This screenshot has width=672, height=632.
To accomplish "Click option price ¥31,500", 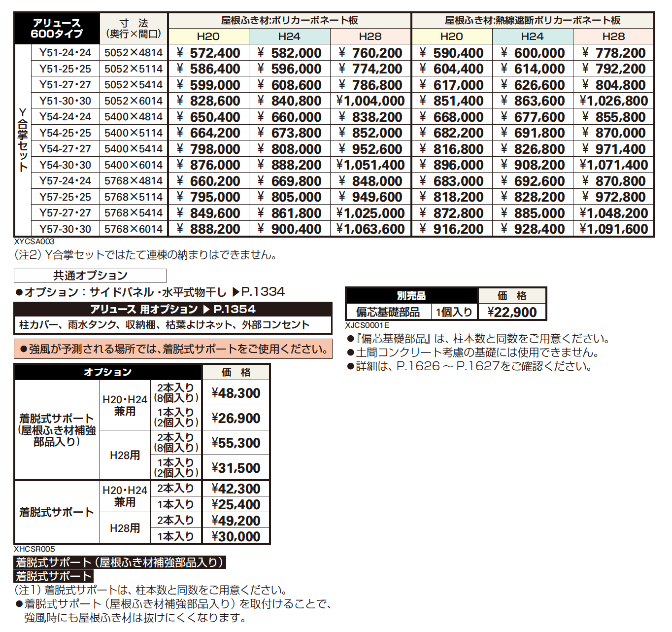I will [236, 468].
